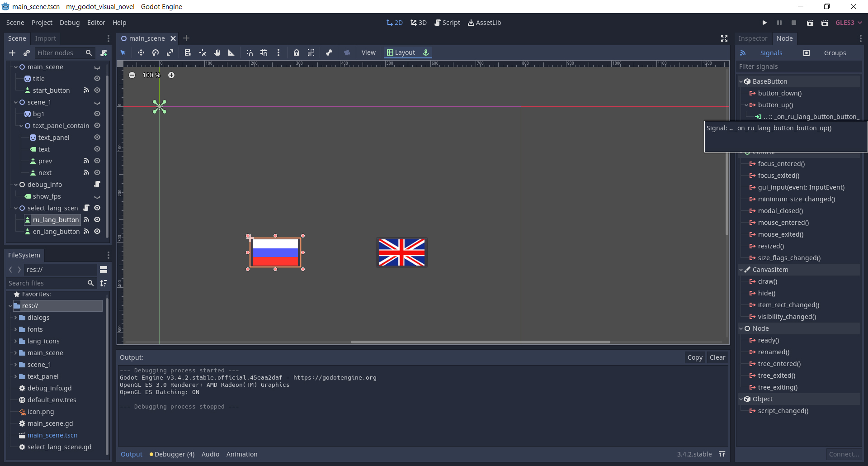Viewport: 868px width, 466px height.
Task: Zoom out the canvas with the minus button
Action: [132, 75]
